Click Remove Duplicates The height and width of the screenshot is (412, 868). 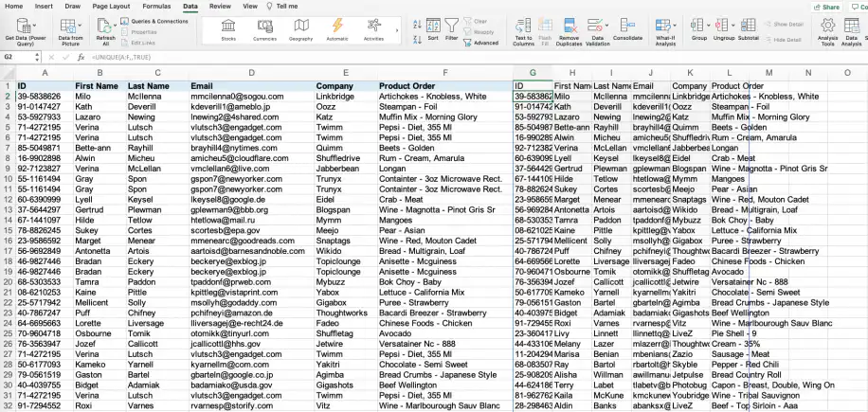coord(569,32)
